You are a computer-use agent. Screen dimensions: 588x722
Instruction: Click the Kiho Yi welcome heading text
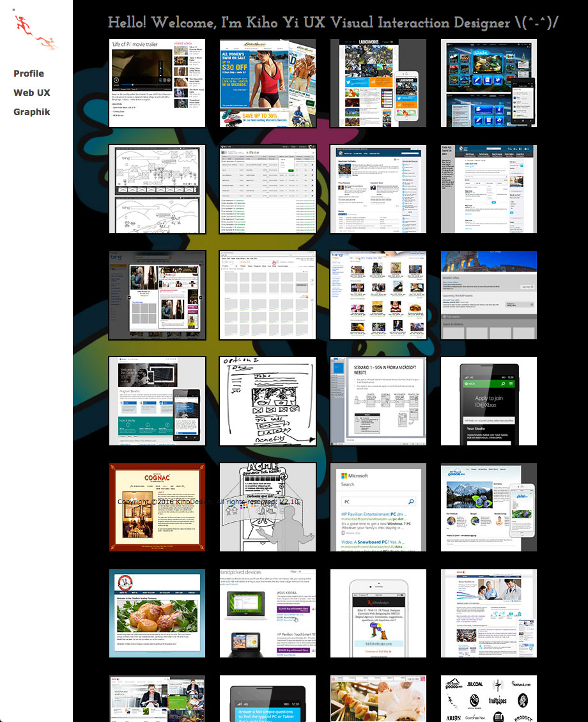tap(333, 22)
